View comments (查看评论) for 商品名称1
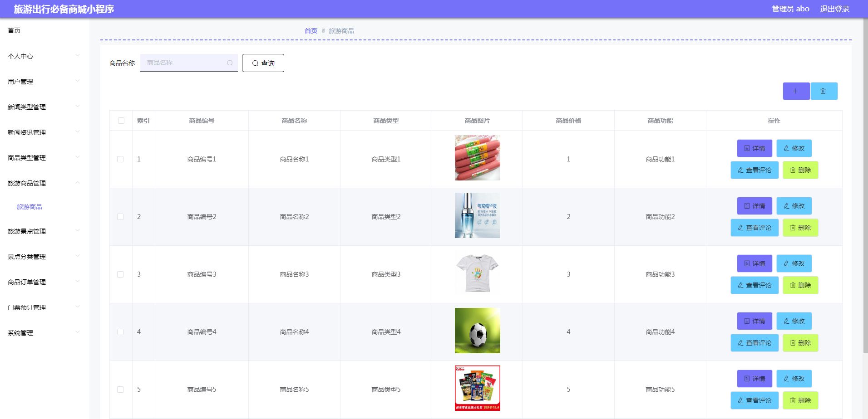Screen dimensions: 868x419 pos(755,170)
